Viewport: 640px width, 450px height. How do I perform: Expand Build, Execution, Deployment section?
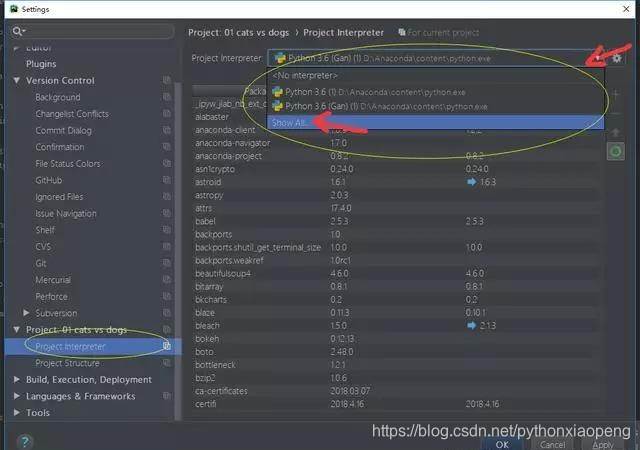click(17, 379)
